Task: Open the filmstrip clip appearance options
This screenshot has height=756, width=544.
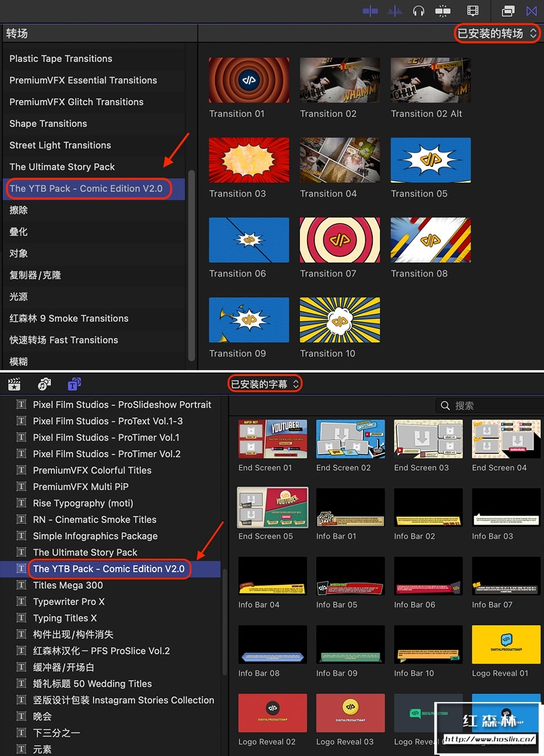Action: 473,11
